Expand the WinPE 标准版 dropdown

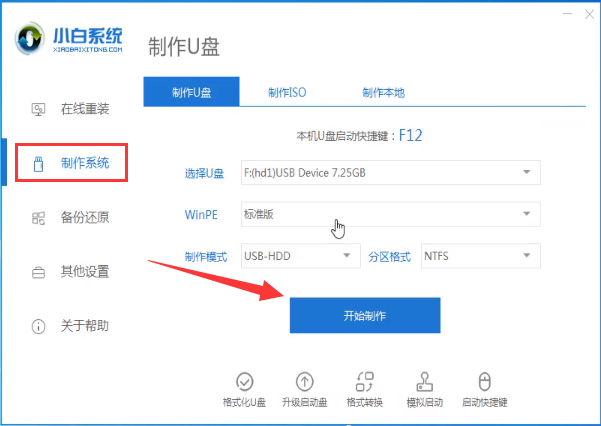pos(391,214)
